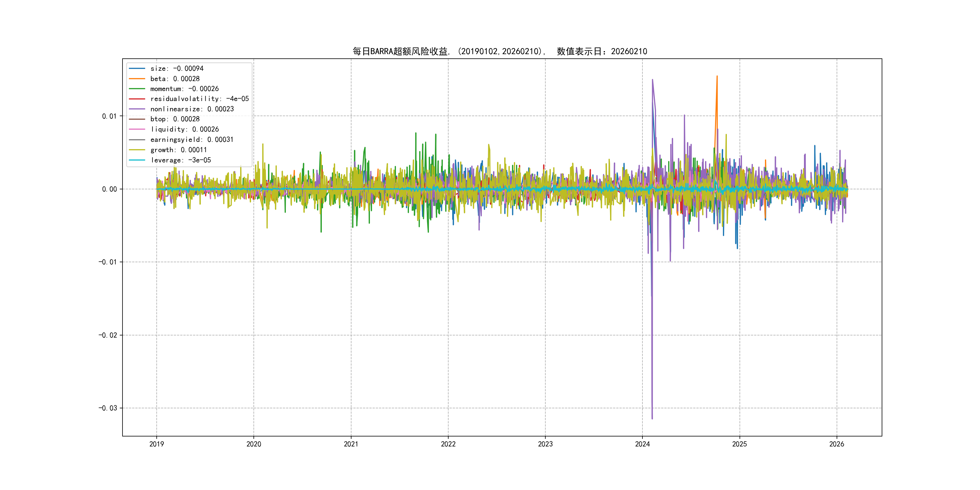Click the btop legend entry
The image size is (980, 490).
[175, 119]
